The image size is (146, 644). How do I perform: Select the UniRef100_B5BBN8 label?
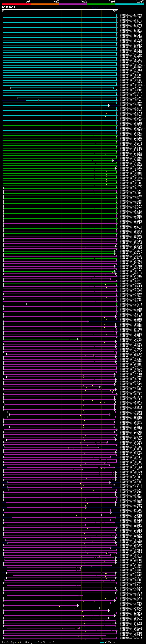point(131,75)
